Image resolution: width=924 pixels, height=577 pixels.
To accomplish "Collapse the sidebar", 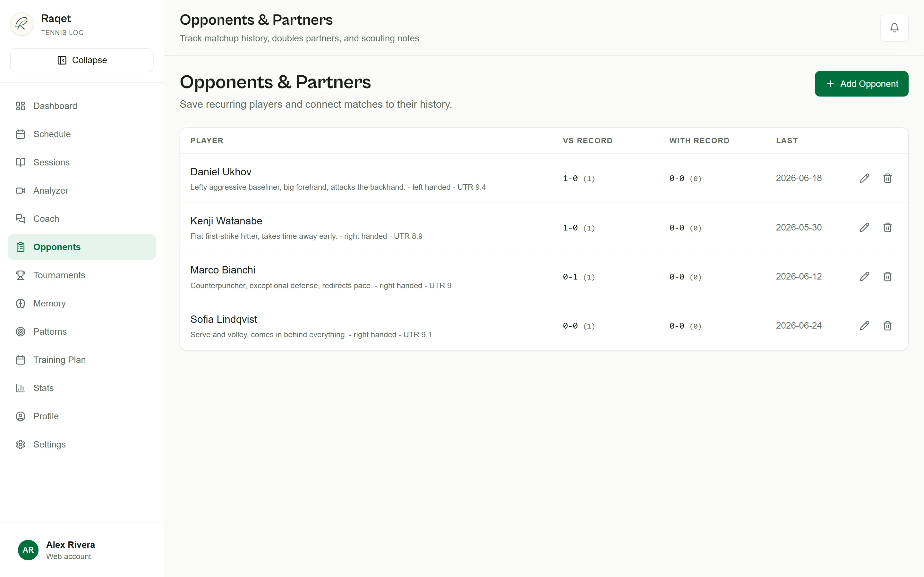I will (82, 60).
